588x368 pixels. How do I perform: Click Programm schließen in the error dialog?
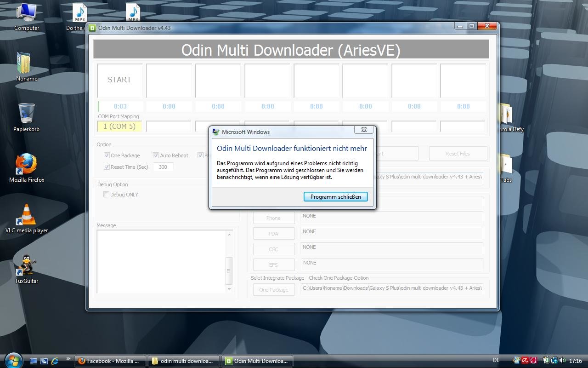tap(335, 196)
